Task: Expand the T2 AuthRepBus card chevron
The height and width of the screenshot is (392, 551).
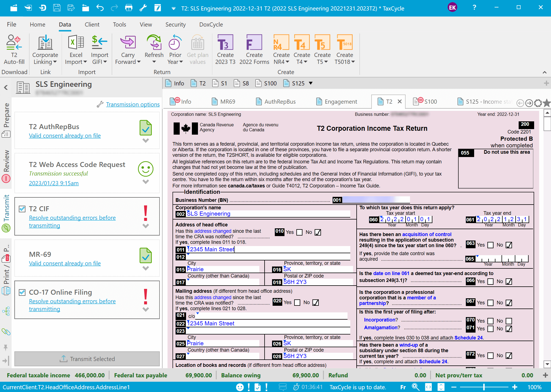Action: pyautogui.click(x=146, y=140)
